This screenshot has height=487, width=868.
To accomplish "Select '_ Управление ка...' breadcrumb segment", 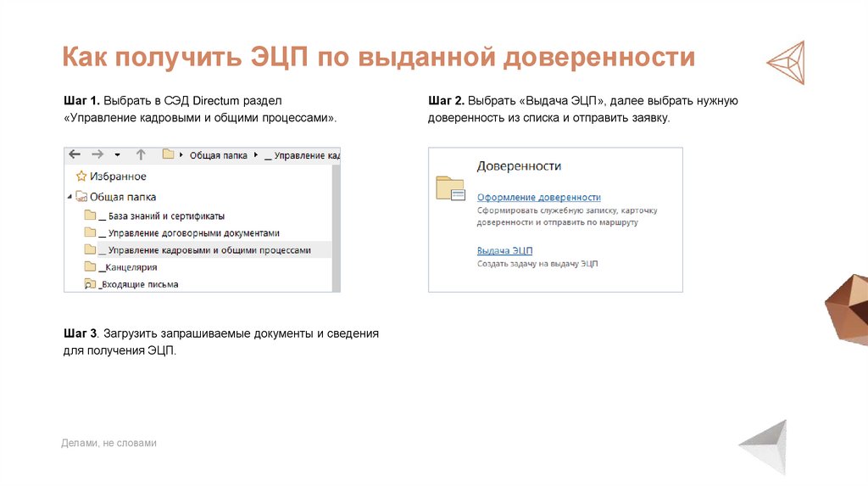I will coord(303,155).
